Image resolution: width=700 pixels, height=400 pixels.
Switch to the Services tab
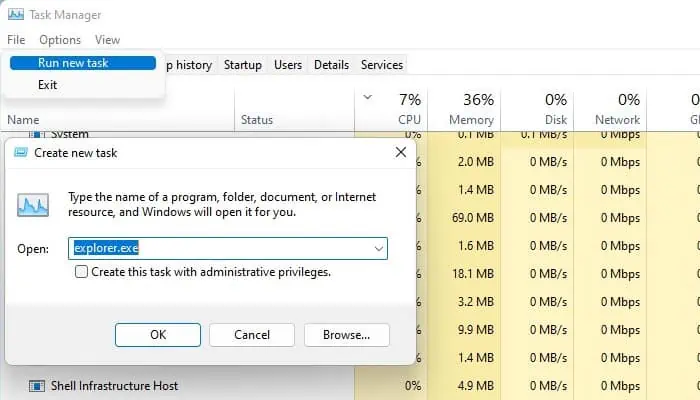pos(382,65)
